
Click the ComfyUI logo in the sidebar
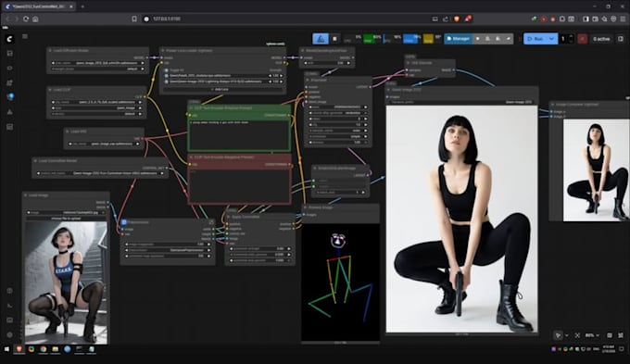click(9, 39)
